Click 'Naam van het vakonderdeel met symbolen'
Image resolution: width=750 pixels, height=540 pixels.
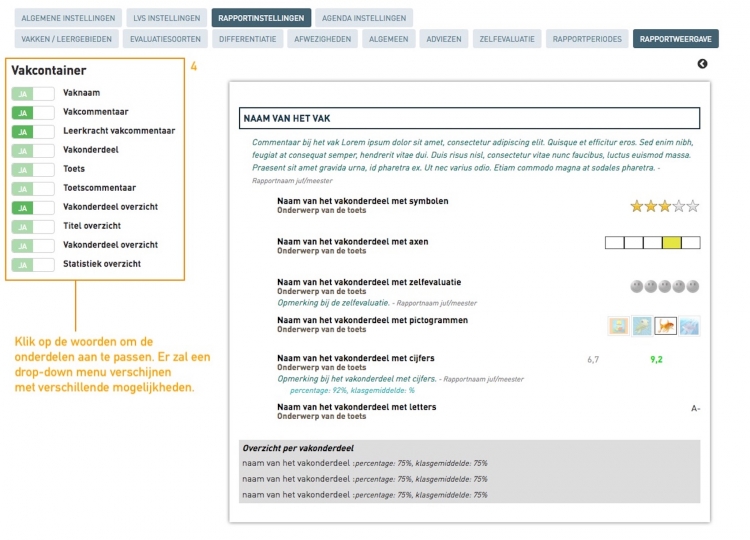[x=363, y=201]
